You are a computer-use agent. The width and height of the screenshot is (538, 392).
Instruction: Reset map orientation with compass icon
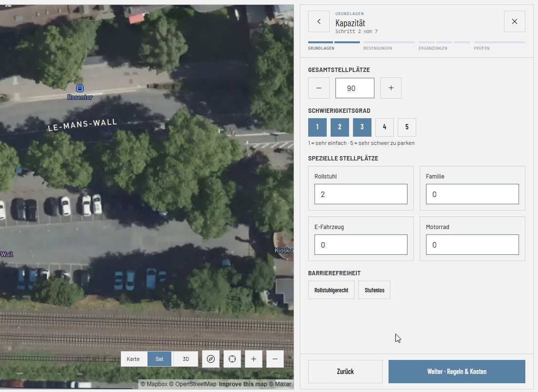coord(211,359)
